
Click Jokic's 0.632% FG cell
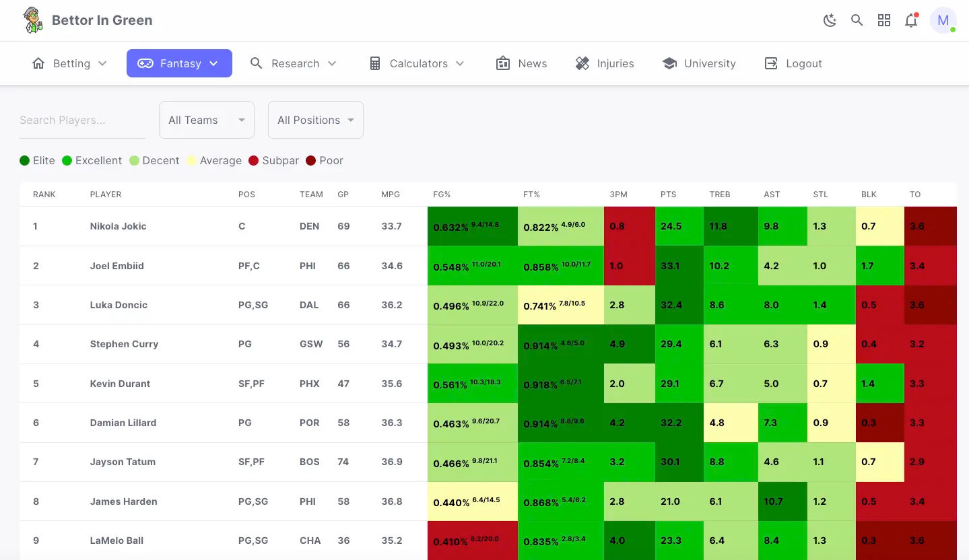pyautogui.click(x=473, y=226)
